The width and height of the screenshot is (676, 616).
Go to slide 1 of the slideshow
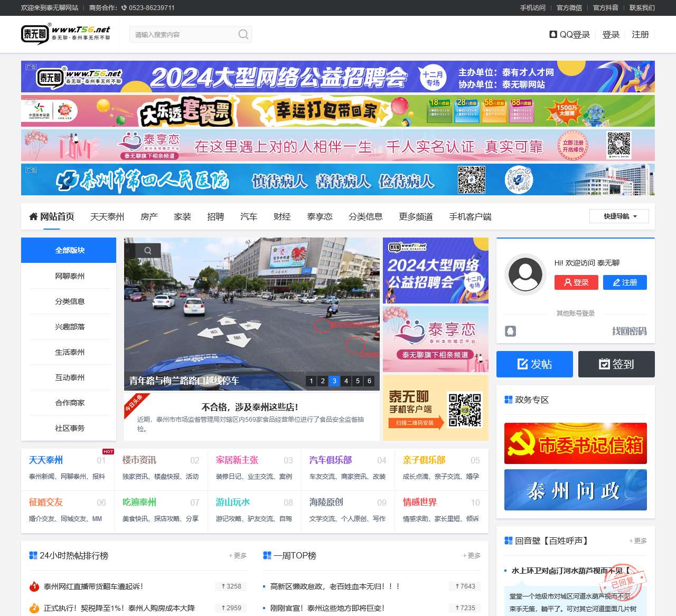(x=311, y=381)
